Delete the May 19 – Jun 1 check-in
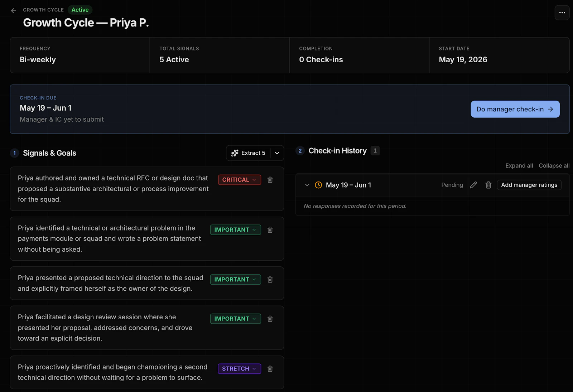Image resolution: width=573 pixels, height=392 pixels. 488,185
